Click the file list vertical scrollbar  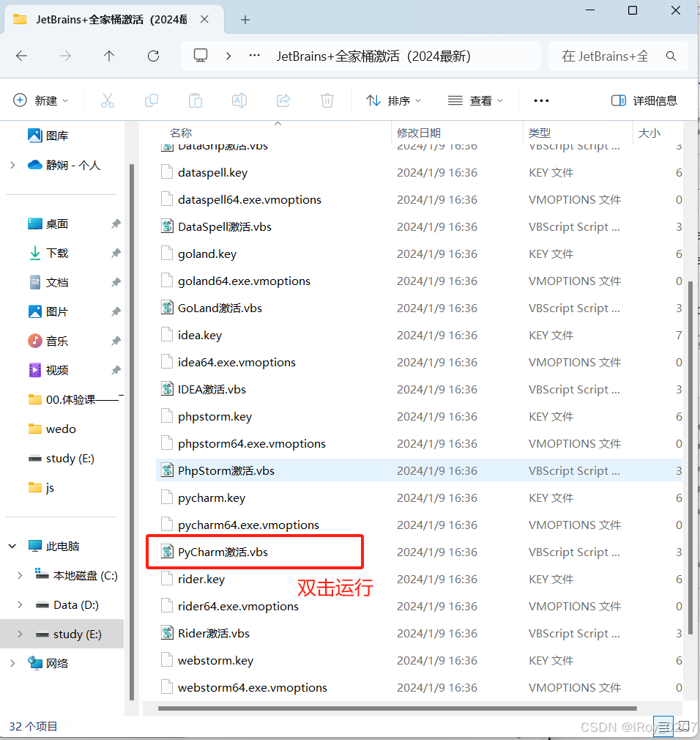click(690, 458)
